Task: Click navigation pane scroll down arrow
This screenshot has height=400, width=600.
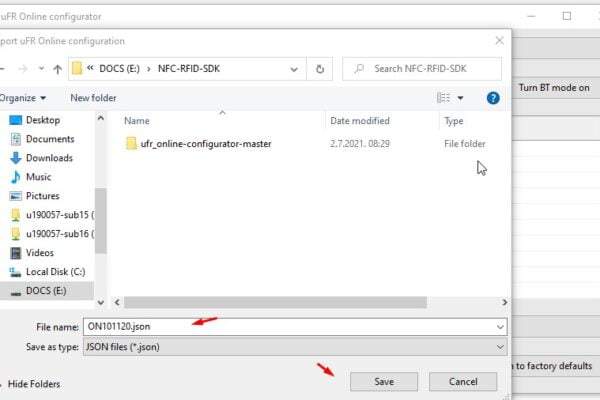Action: pos(101,303)
